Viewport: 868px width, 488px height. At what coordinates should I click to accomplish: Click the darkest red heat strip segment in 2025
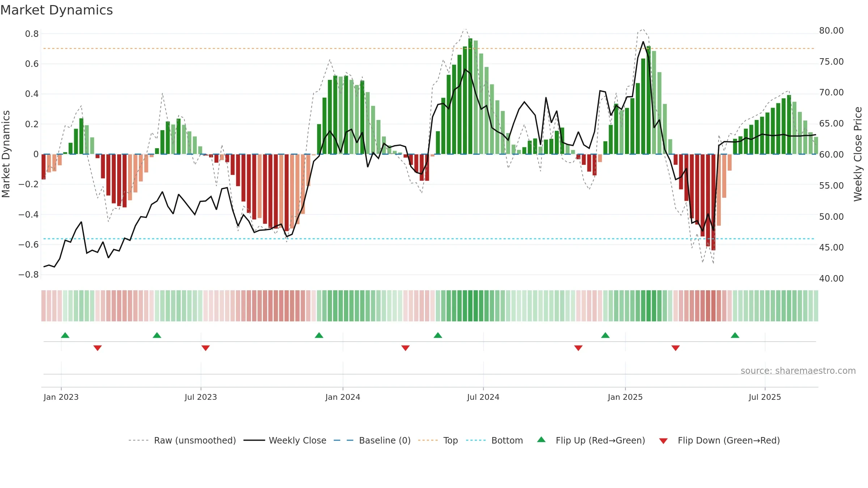pyautogui.click(x=713, y=306)
